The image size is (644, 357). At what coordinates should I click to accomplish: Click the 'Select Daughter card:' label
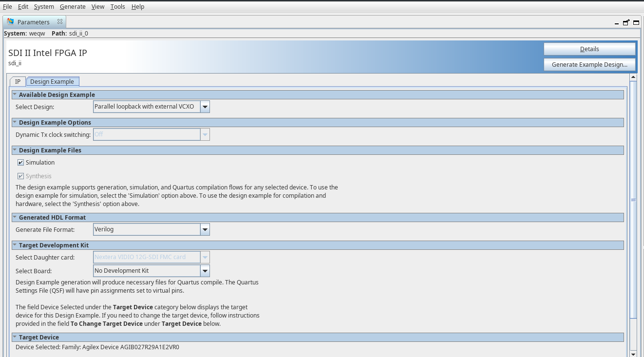(45, 257)
